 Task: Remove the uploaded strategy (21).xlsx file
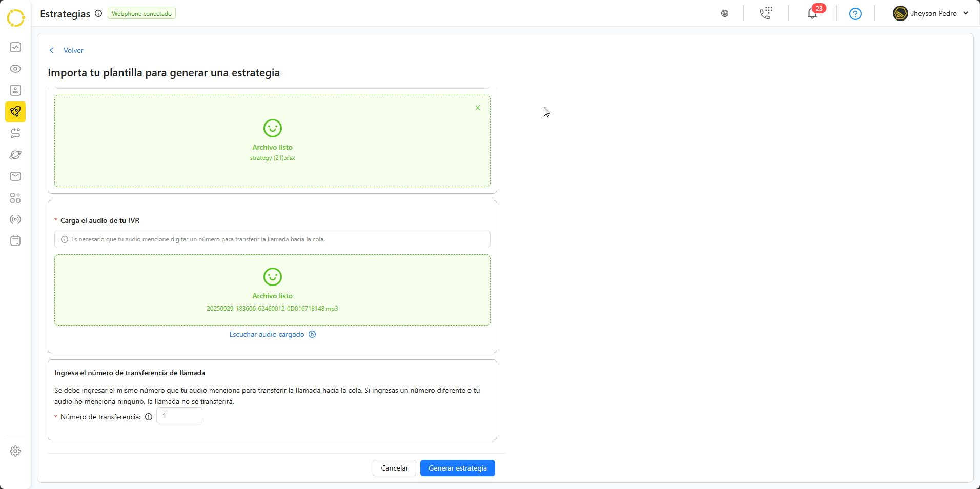point(477,108)
